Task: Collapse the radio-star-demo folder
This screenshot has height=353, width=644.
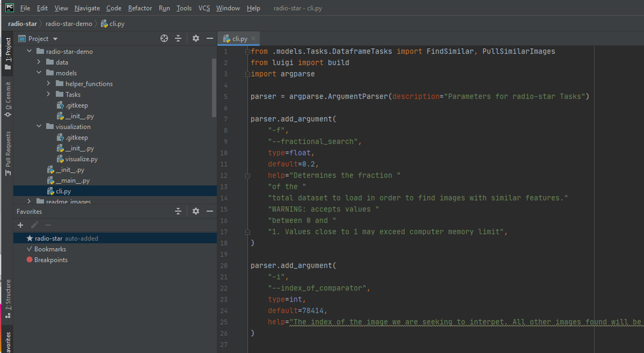Action: pyautogui.click(x=29, y=52)
